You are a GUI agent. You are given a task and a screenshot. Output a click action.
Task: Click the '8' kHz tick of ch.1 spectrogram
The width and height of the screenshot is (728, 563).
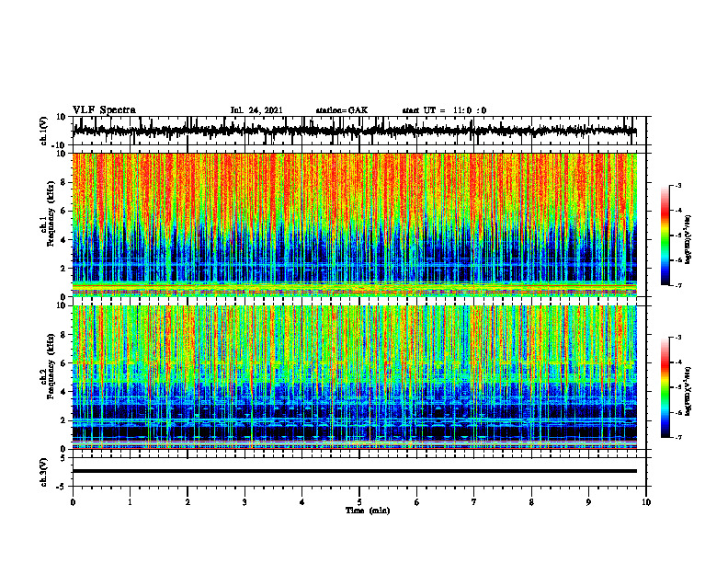[x=63, y=182]
